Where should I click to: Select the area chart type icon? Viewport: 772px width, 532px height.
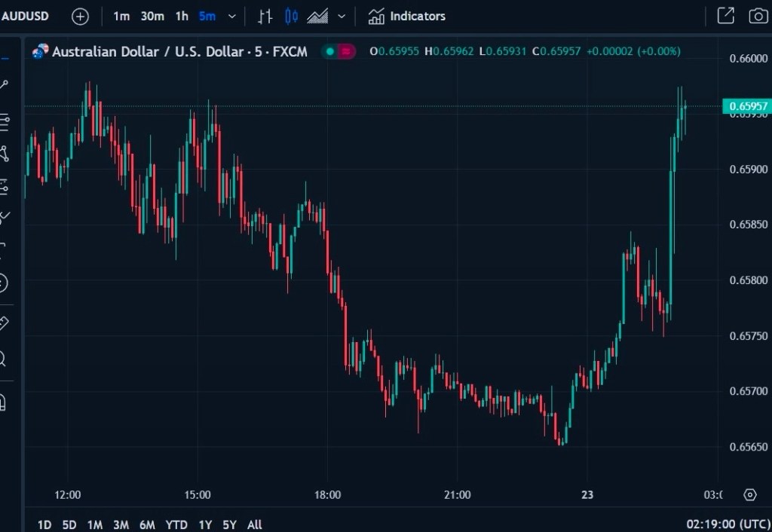point(318,16)
